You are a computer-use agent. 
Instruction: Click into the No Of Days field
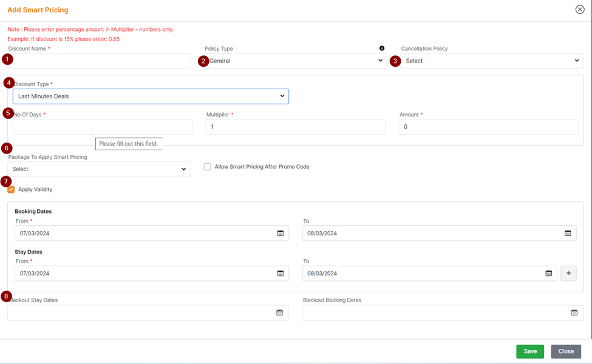[102, 127]
